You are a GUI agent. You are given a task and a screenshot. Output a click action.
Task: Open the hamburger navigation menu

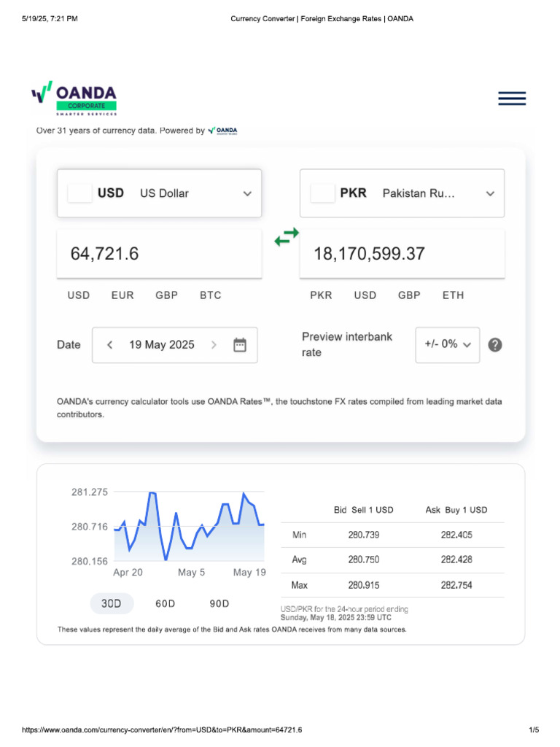512,98
